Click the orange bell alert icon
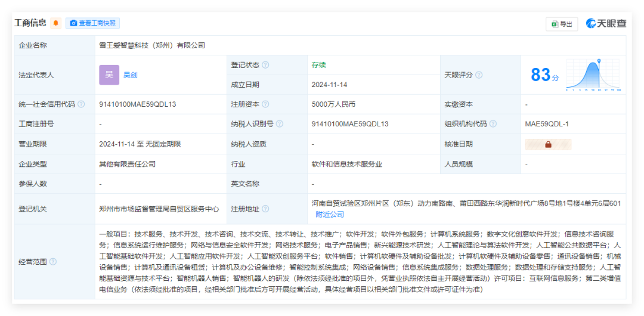 point(56,23)
